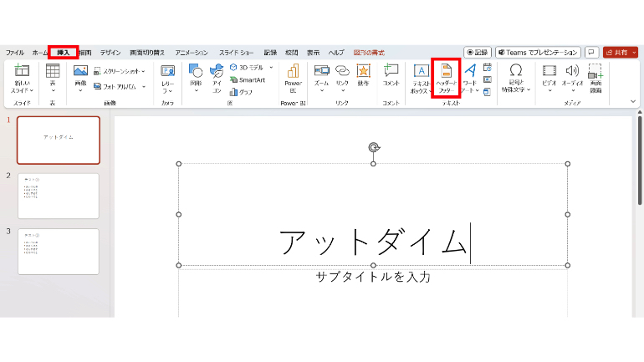Click the title text アットダイム on slide
The image size is (644, 362).
pyautogui.click(x=373, y=242)
